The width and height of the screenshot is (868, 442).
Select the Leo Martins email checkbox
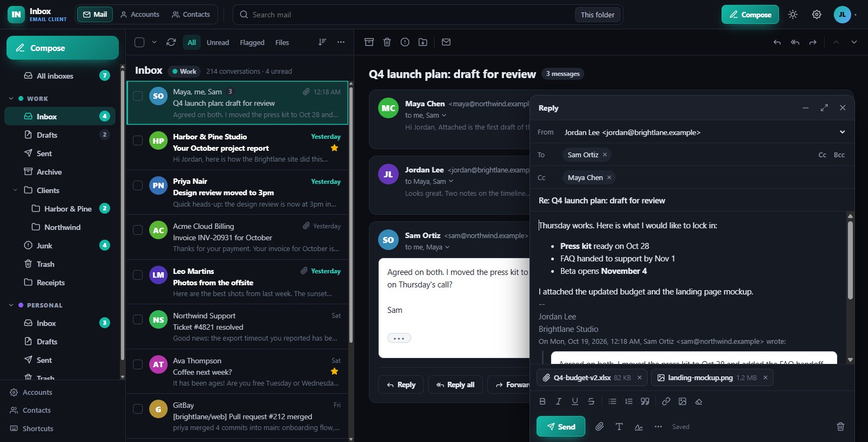138,275
